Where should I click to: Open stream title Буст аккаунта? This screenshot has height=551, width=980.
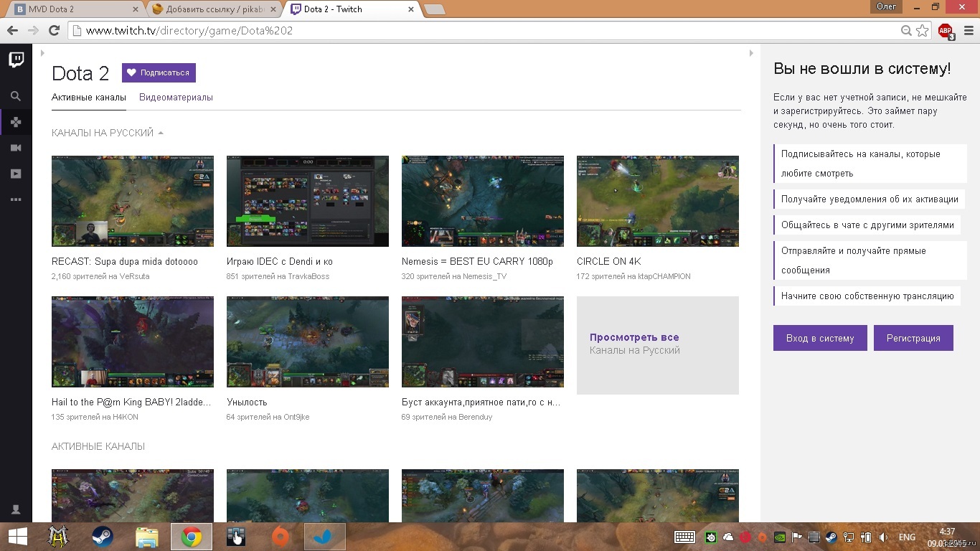[x=481, y=402]
